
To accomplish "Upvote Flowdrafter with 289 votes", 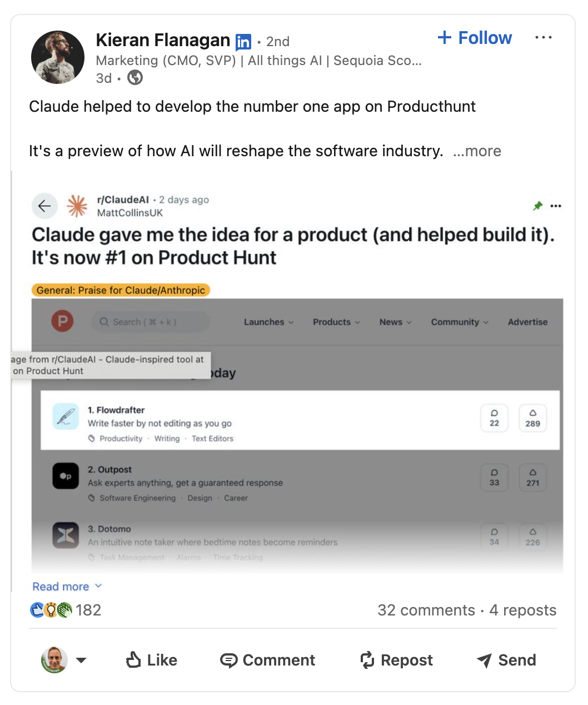I will (532, 418).
